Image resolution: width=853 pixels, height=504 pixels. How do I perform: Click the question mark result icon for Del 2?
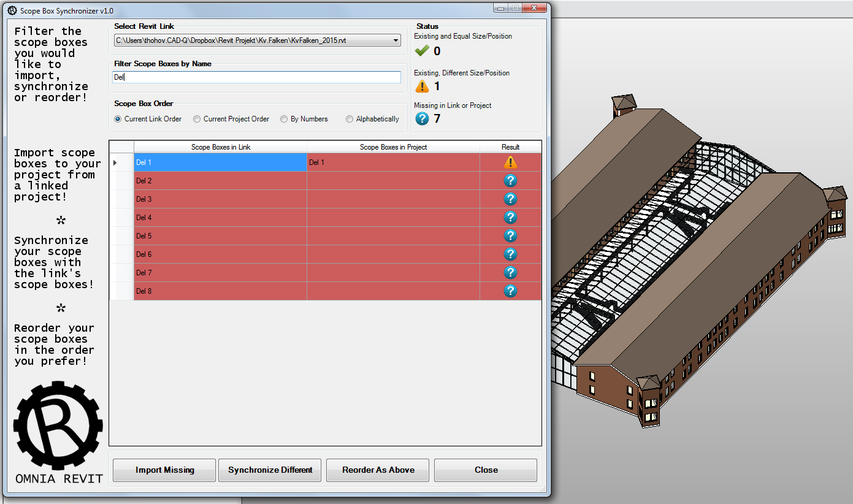point(510,180)
